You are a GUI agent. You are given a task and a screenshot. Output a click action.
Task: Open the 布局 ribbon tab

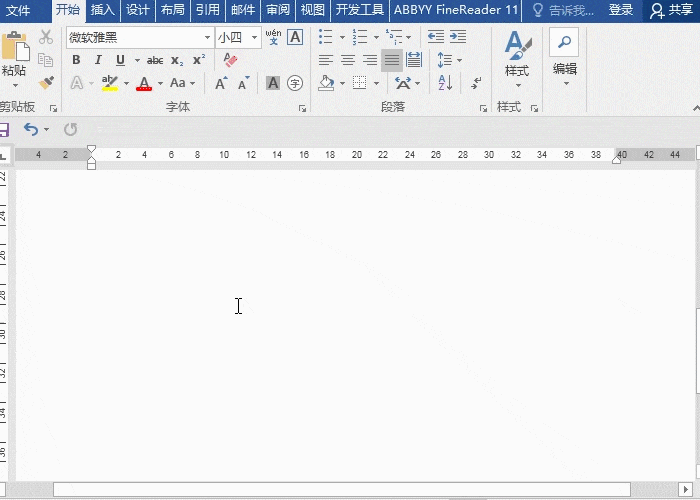(x=172, y=10)
